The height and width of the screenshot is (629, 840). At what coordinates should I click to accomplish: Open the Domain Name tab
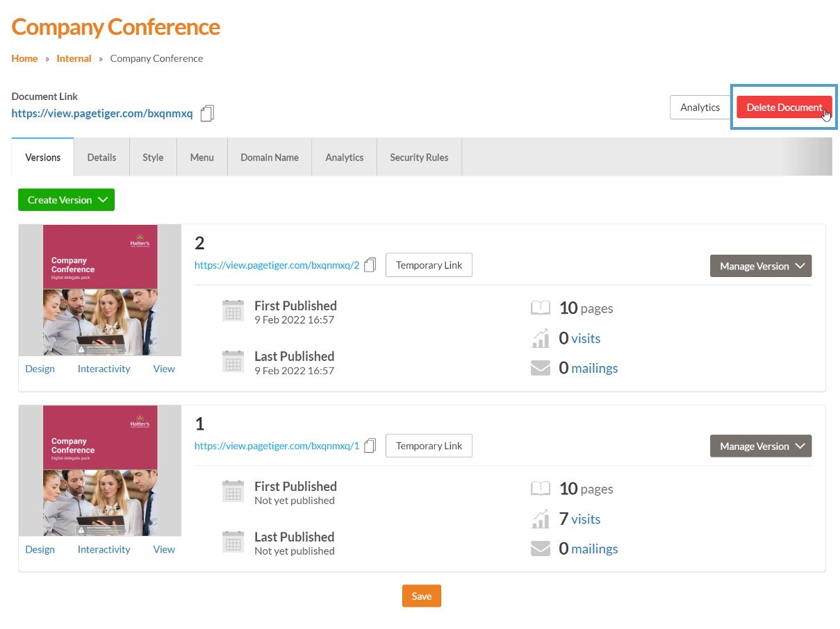[270, 158]
